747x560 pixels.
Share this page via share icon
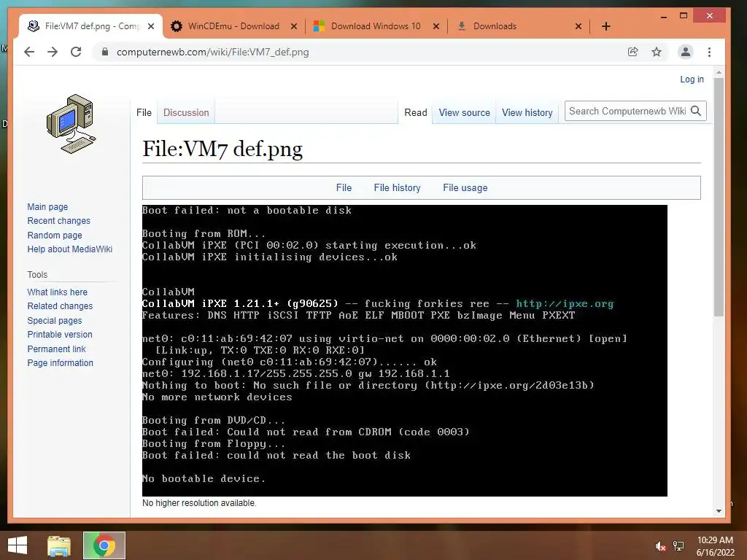coord(632,52)
